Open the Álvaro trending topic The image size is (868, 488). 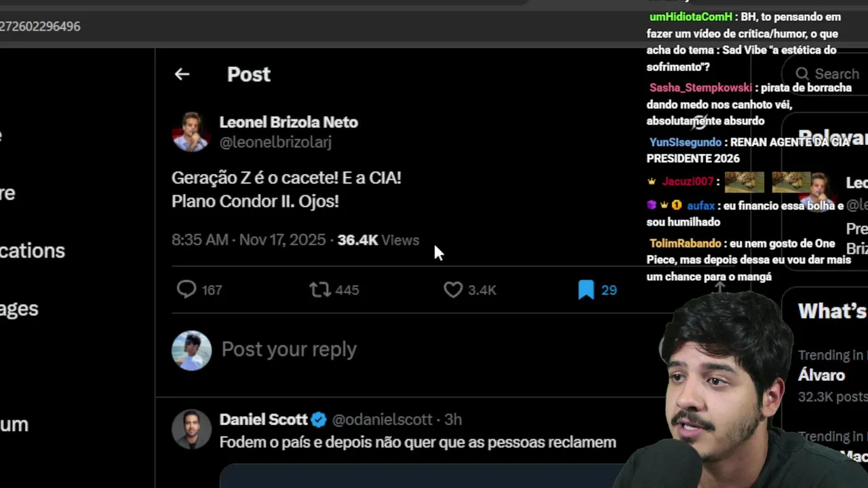[x=821, y=375]
